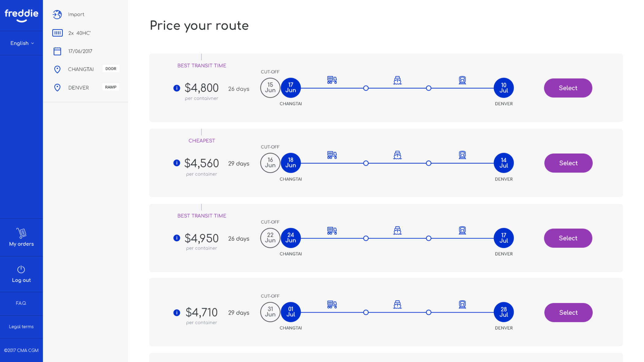This screenshot has width=644, height=362.
Task: Open My orders from sidebar
Action: 22,237
